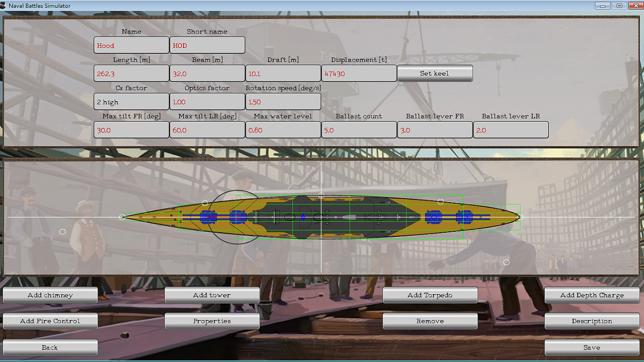Add a chimney to the ship
644x362 pixels.
click(50, 295)
